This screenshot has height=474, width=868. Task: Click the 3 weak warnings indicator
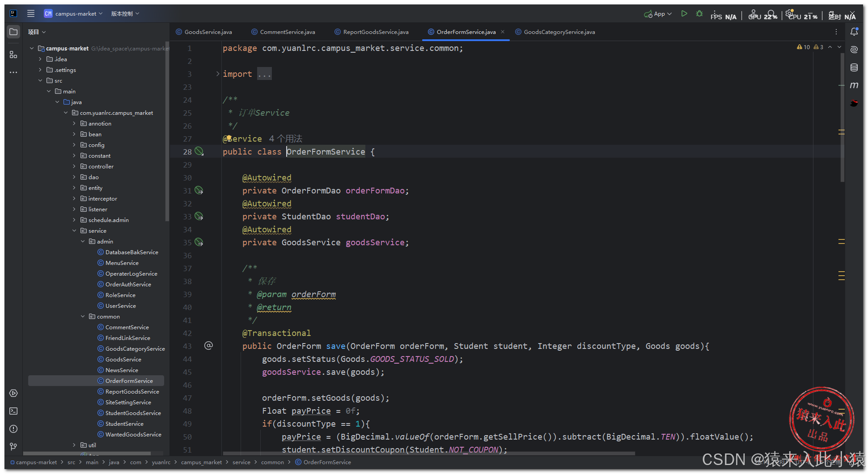(818, 47)
